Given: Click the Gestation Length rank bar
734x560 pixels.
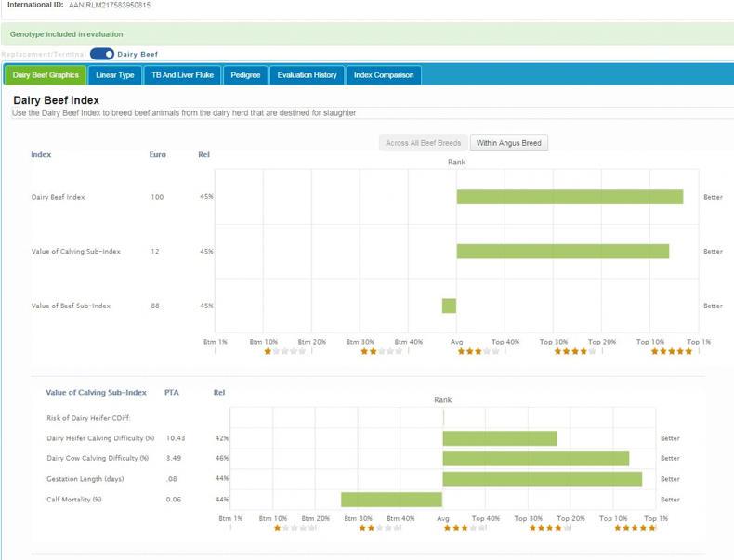Looking at the screenshot, I should click(x=542, y=479).
